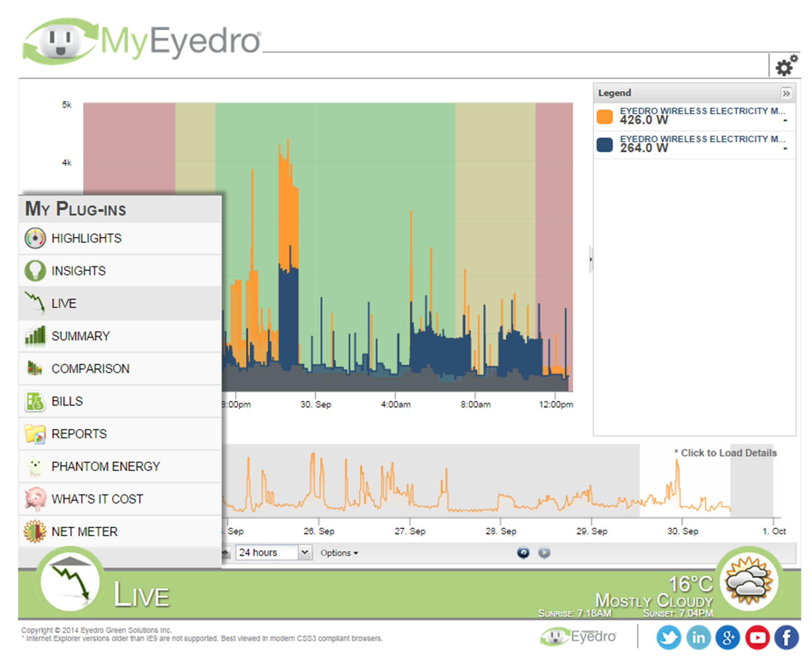Click the Highlights gauge icon

pos(35,238)
